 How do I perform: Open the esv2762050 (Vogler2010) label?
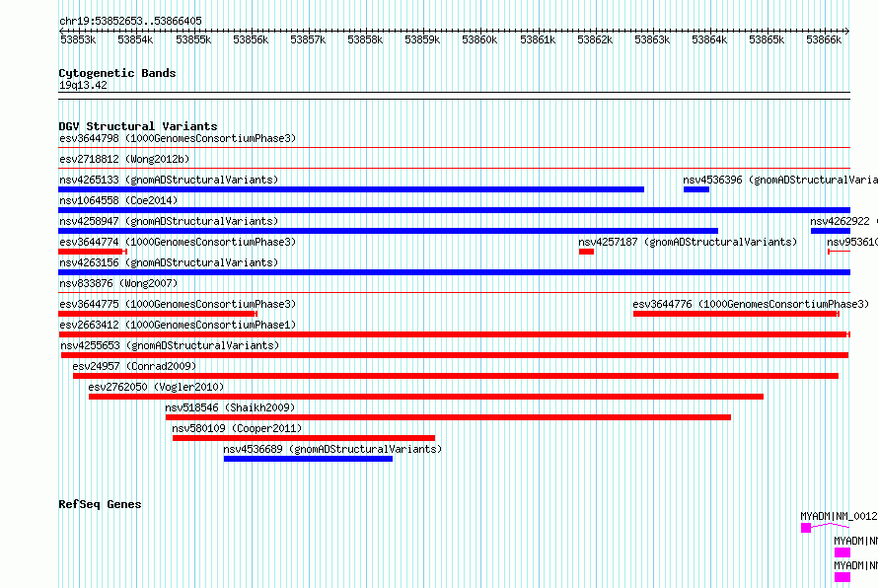156,387
